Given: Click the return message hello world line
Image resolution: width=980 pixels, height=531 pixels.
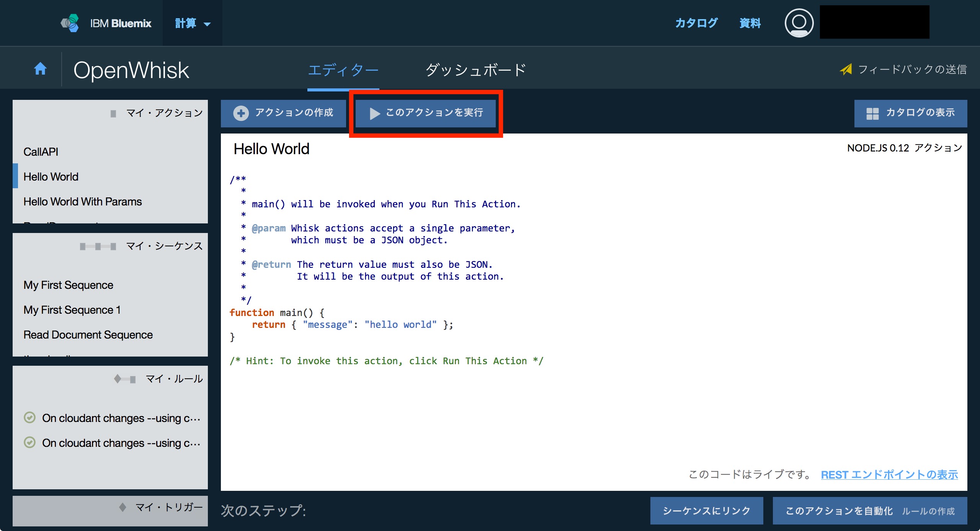Looking at the screenshot, I should pos(353,325).
